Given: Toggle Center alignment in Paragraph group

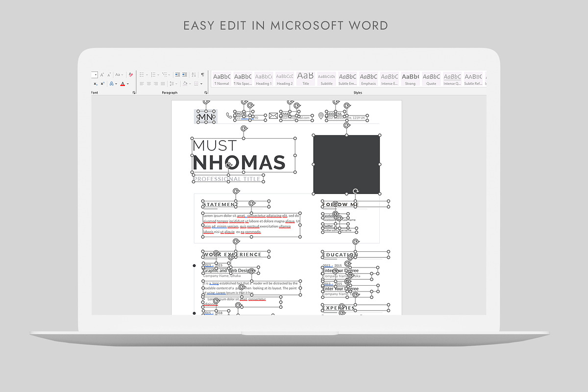Looking at the screenshot, I should [149, 84].
